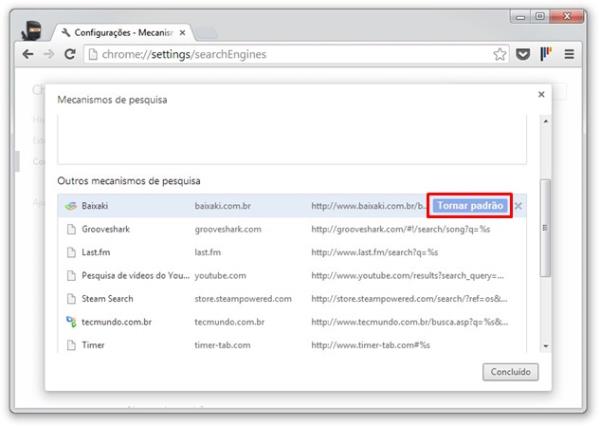Image resolution: width=600 pixels, height=427 pixels.
Task: Click the YouTube results search URL
Action: (408, 276)
